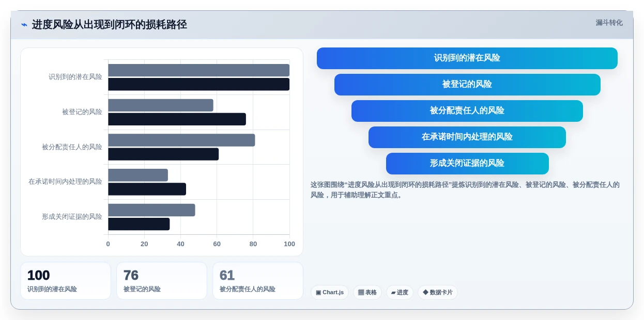Open the 61 被分配责任人的风险 stat card

point(258,281)
